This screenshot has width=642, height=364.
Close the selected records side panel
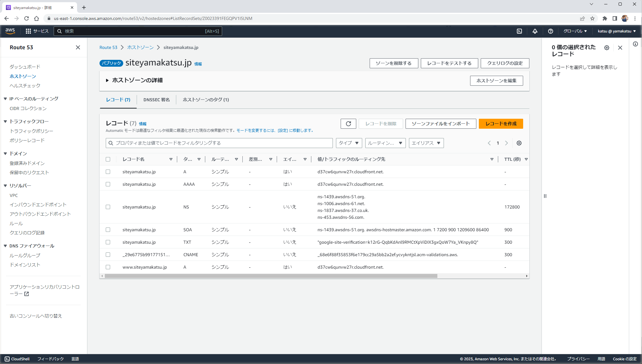[x=620, y=48]
